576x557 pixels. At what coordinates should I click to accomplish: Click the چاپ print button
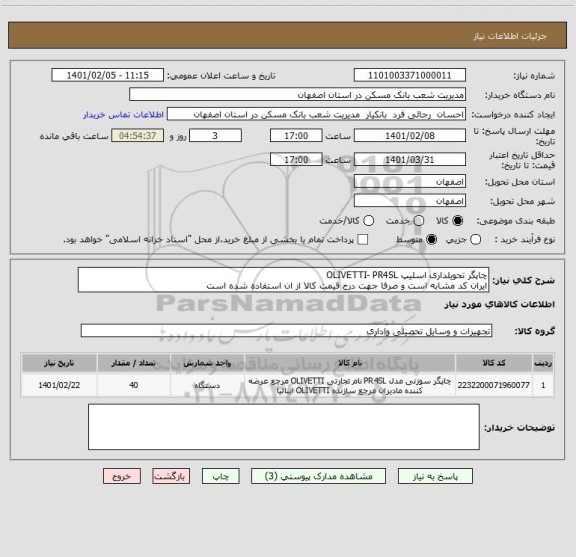pos(220,476)
